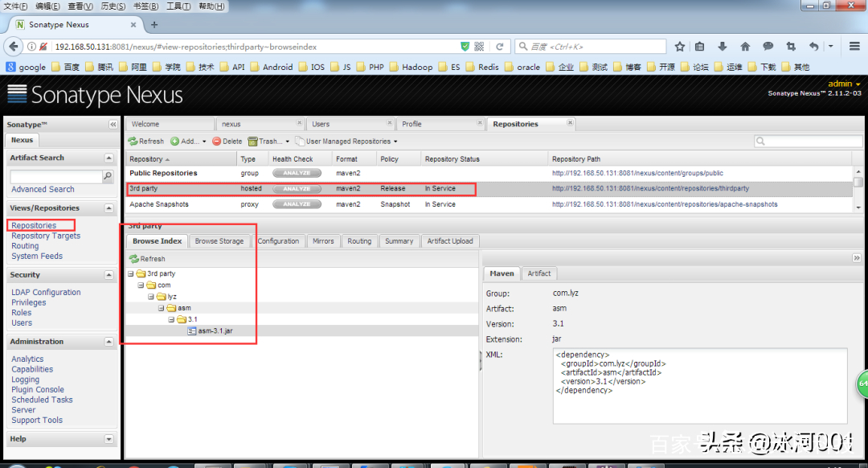Click the green shield icon in address bar

(465, 47)
